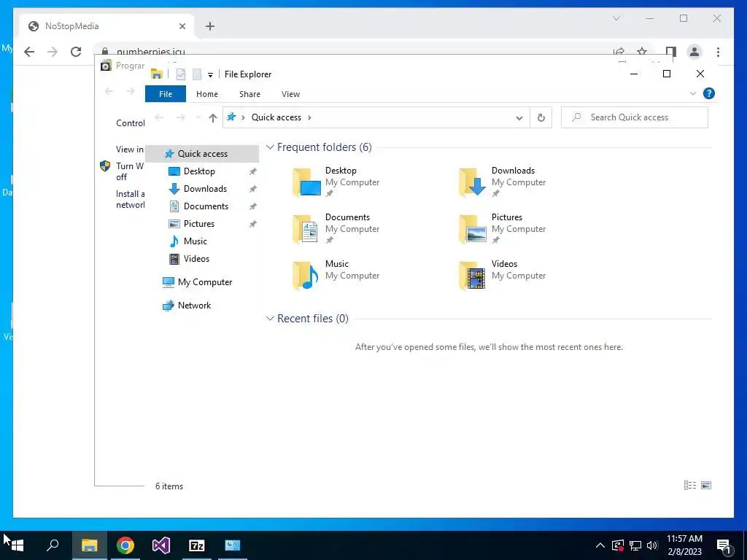Collapse the Frequent folders group

click(270, 147)
